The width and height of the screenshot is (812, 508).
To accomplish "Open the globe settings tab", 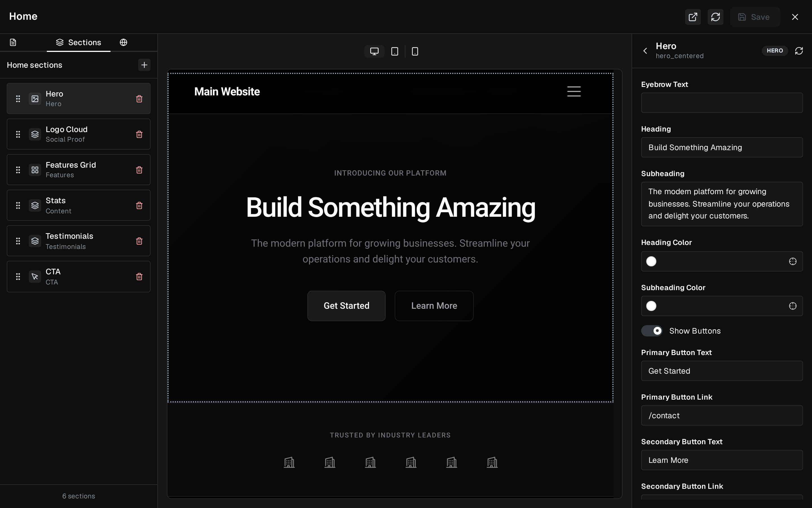I will [123, 42].
